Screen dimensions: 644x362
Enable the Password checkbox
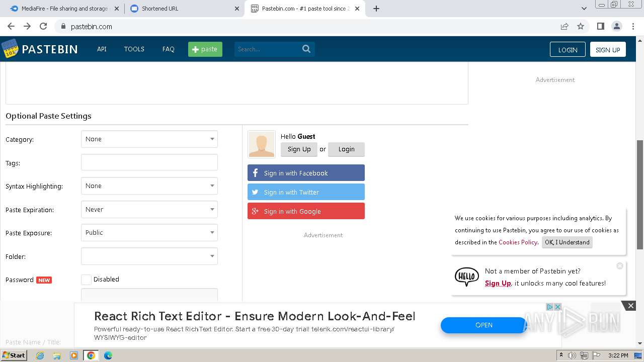86,280
